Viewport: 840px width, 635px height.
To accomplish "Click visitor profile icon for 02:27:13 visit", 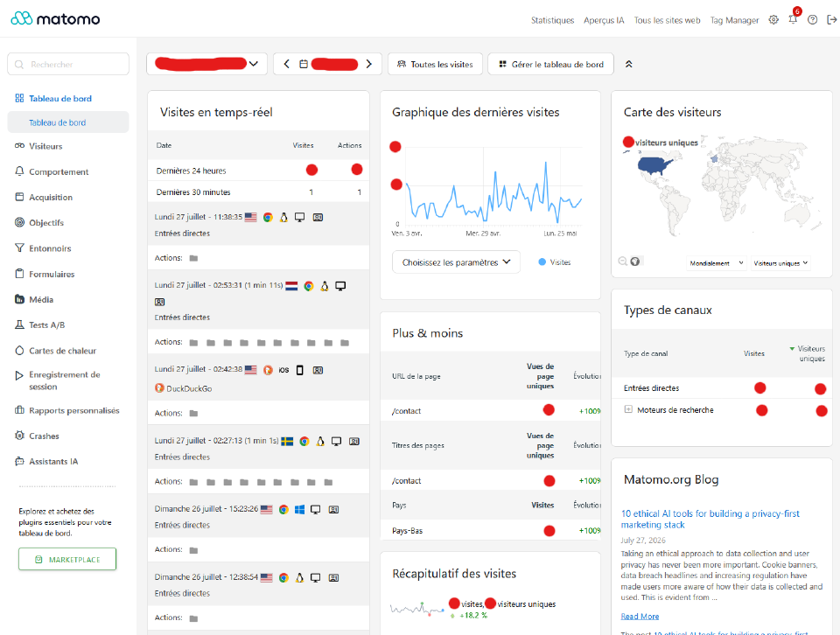I will 354,442.
